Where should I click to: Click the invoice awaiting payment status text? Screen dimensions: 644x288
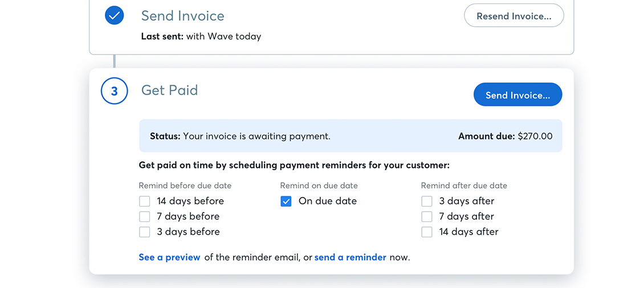click(x=241, y=136)
